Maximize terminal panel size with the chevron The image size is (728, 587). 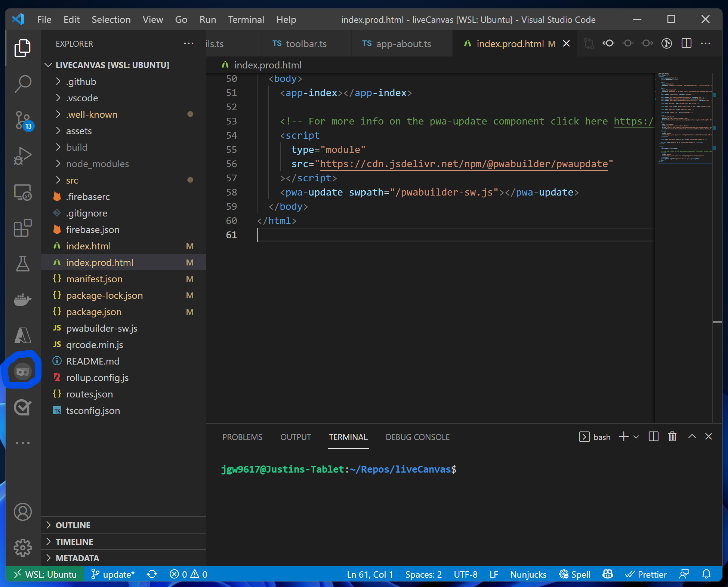click(692, 437)
